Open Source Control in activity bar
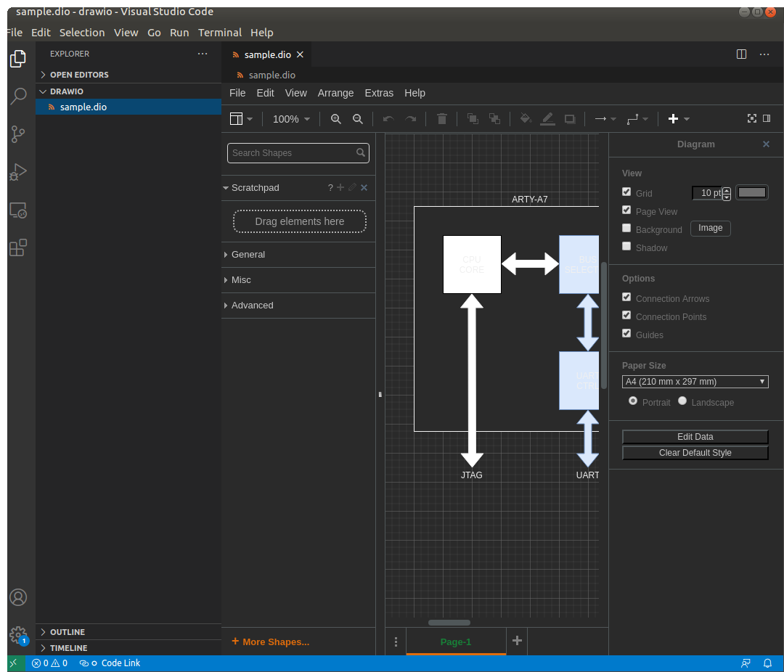Viewport: 784px width, 672px height. pyautogui.click(x=18, y=134)
